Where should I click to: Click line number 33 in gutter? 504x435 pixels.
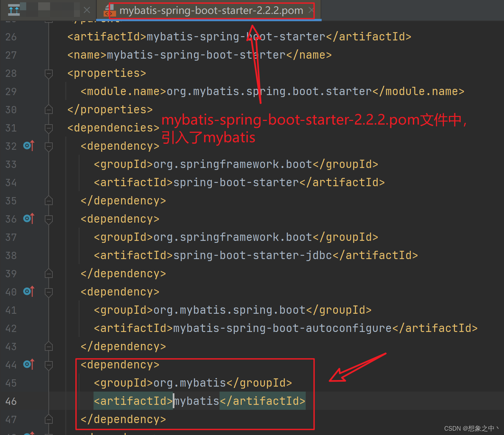click(11, 164)
